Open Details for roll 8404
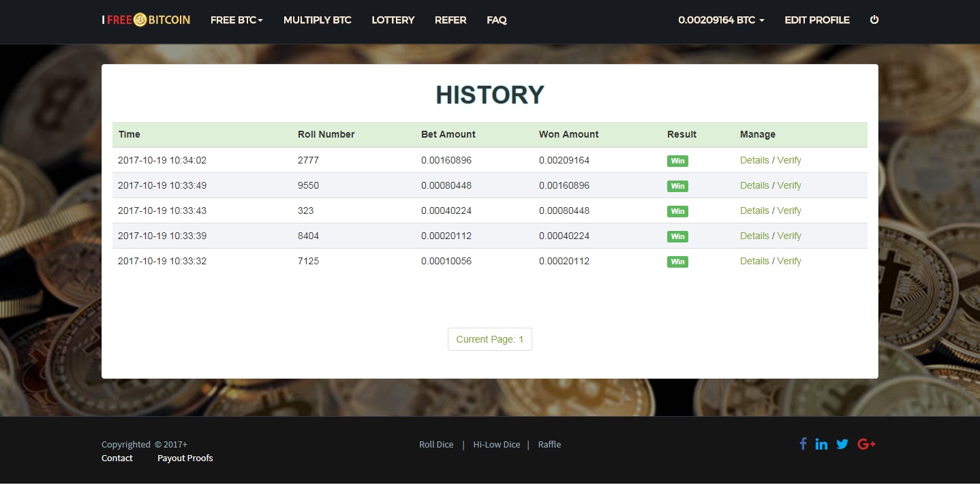Viewport: 980px width, 485px height. pyautogui.click(x=754, y=236)
